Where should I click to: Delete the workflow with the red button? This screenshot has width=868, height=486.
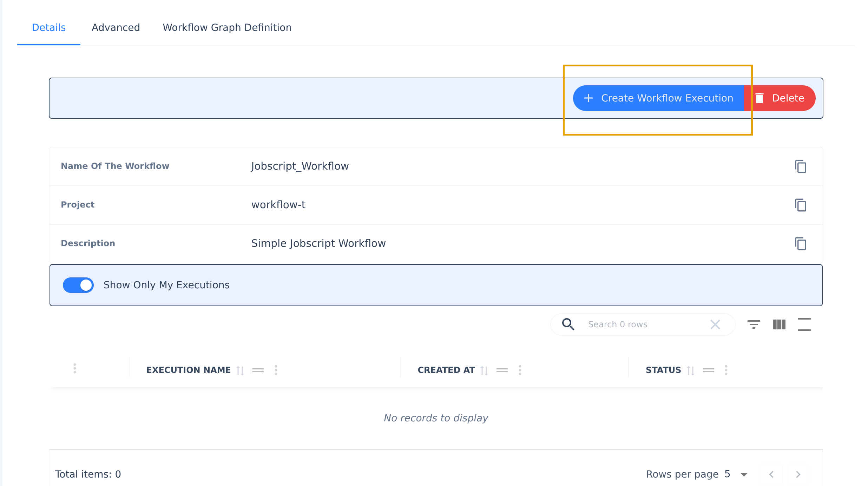[780, 98]
